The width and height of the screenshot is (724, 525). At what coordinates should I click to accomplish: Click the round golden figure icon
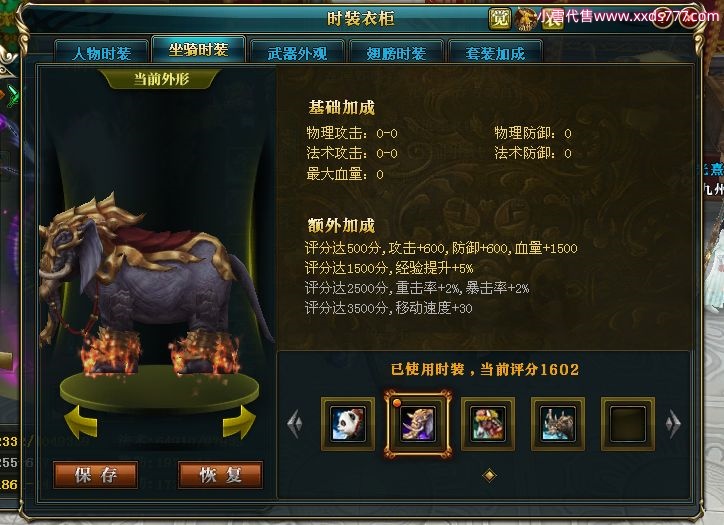point(526,19)
